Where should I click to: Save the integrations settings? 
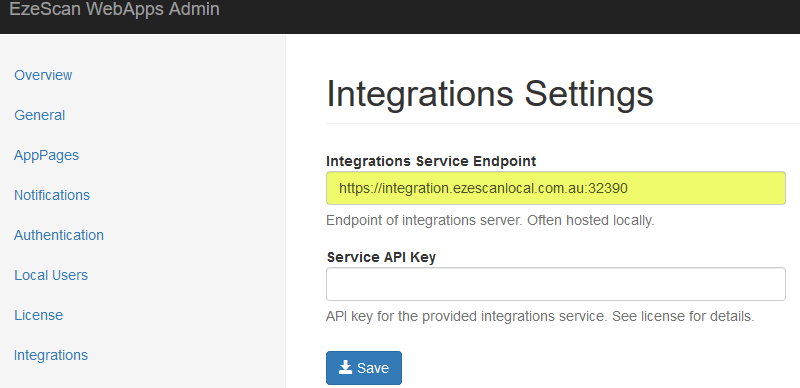click(364, 368)
